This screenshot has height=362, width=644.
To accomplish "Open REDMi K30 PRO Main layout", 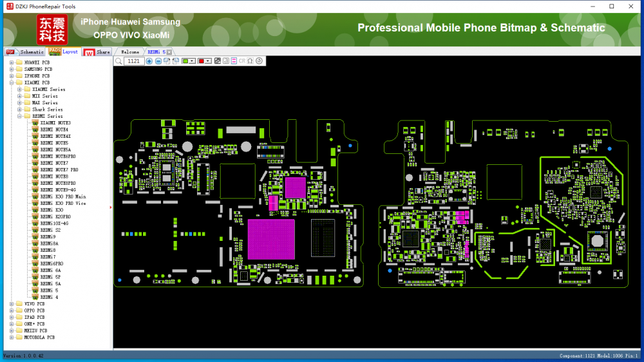I will 63,196.
